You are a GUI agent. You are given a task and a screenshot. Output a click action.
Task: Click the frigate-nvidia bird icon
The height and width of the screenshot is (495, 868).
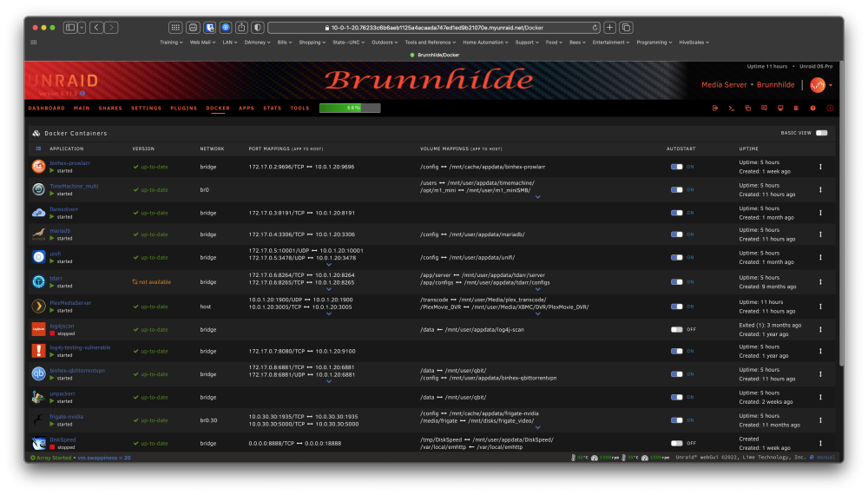coord(38,419)
